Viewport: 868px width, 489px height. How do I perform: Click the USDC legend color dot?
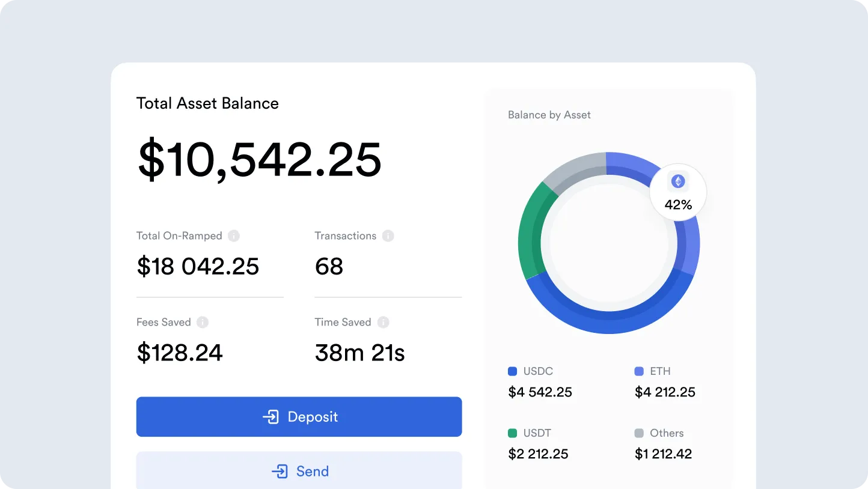[x=512, y=371]
